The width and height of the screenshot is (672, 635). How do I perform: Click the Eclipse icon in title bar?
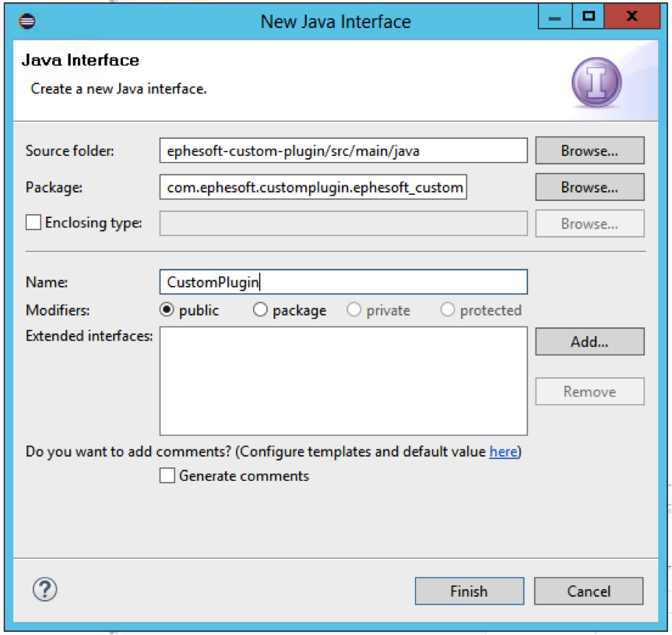[x=26, y=21]
